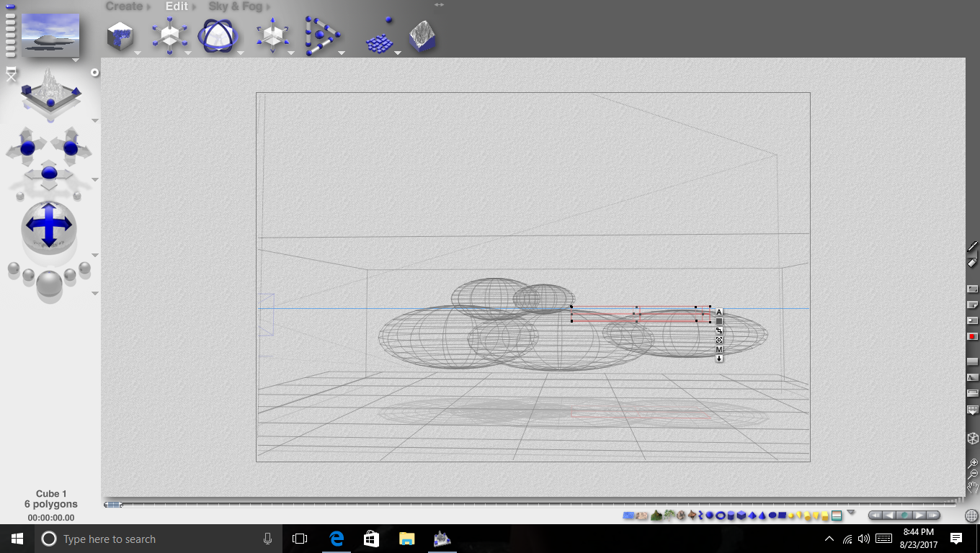The width and height of the screenshot is (980, 553).
Task: Click the Nano Preview thumbnail
Action: click(50, 35)
